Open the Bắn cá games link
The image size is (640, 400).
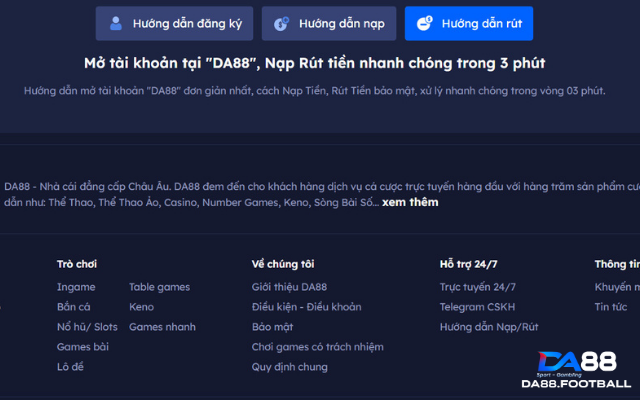[73, 307]
